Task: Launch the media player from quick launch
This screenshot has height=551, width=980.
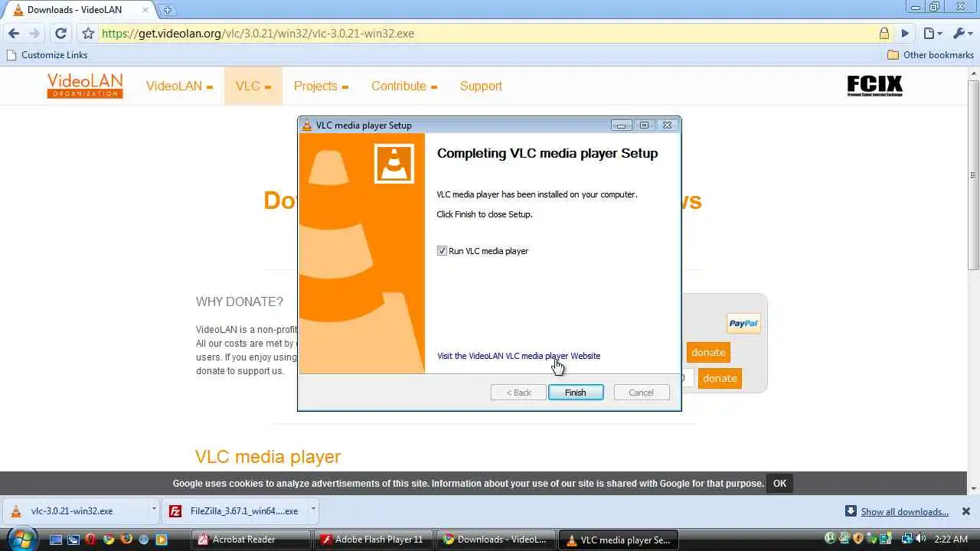Action: point(162,540)
